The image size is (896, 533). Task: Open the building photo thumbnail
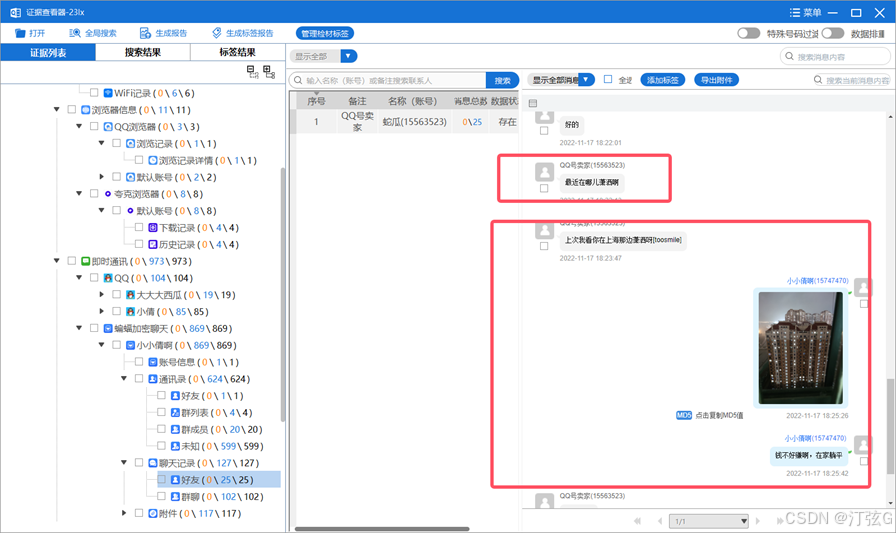(800, 348)
